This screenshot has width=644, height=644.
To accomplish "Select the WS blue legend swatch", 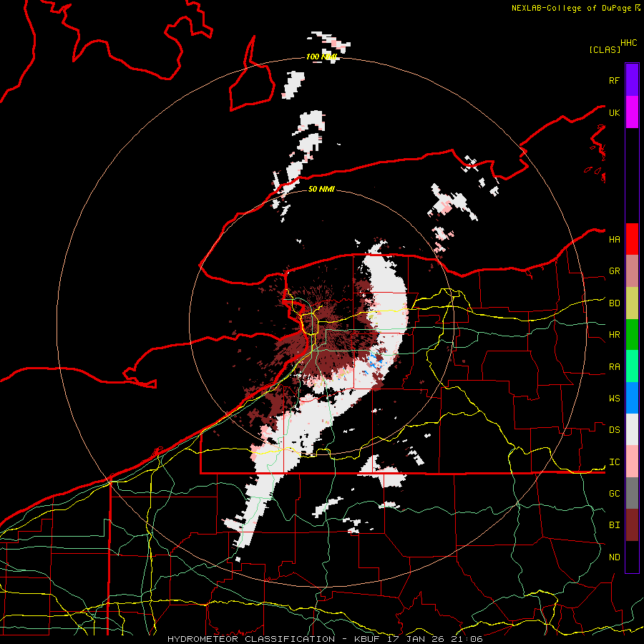I will click(632, 398).
